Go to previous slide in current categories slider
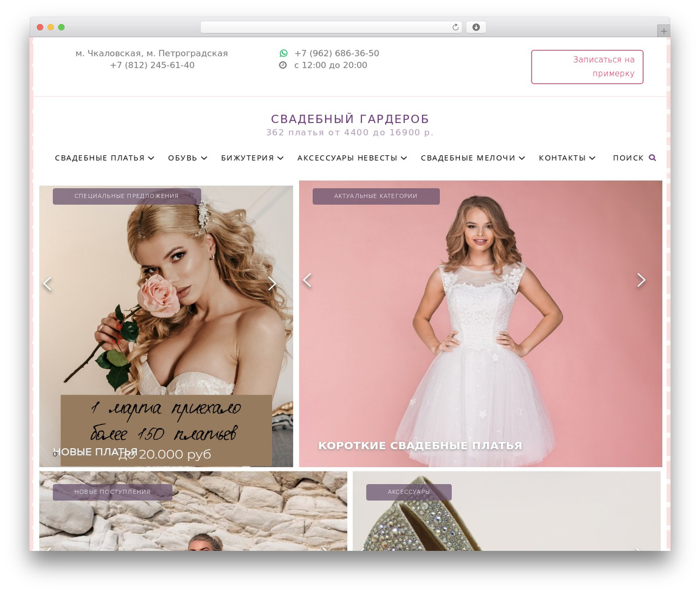This screenshot has width=700, height=593. pyautogui.click(x=307, y=280)
